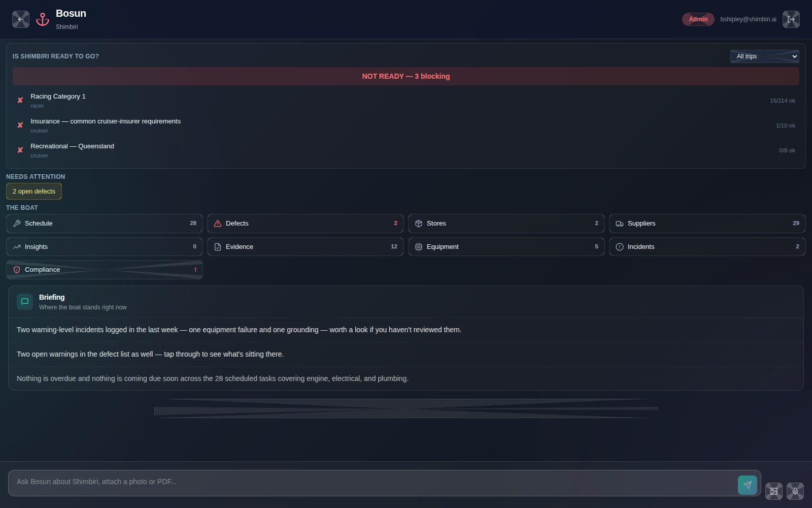Open the Schedule tile
Image resolution: width=812 pixels, height=508 pixels.
[105, 224]
